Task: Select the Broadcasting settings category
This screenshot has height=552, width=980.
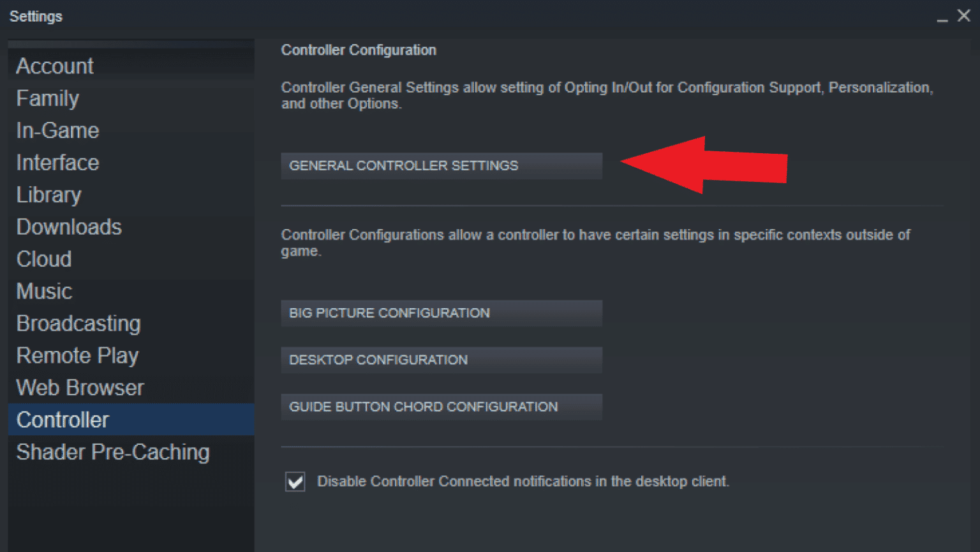Action: (x=78, y=324)
